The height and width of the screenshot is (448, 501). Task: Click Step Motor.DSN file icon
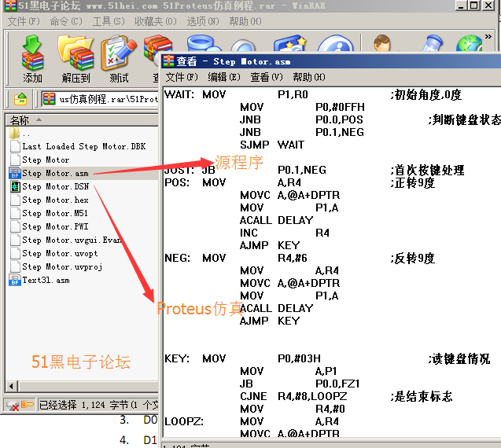(15, 186)
